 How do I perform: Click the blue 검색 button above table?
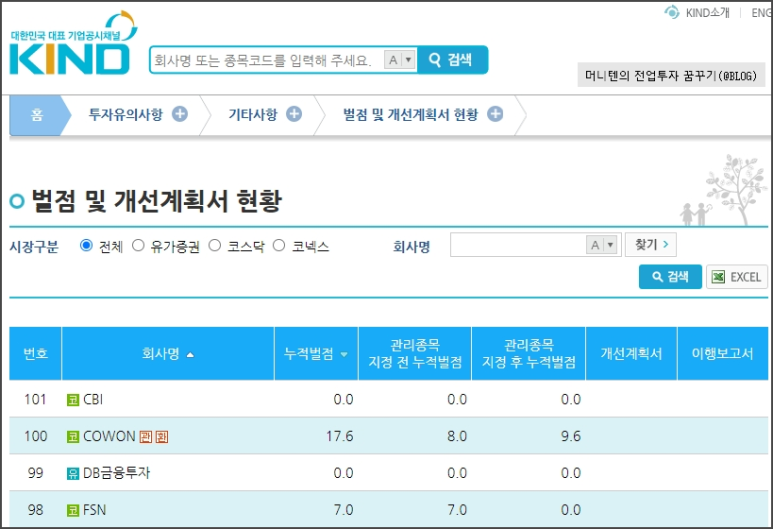[x=670, y=277]
